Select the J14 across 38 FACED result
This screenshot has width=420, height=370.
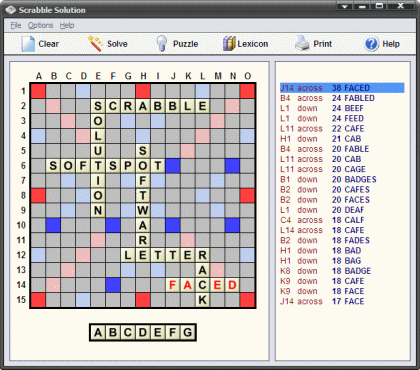[x=342, y=88]
